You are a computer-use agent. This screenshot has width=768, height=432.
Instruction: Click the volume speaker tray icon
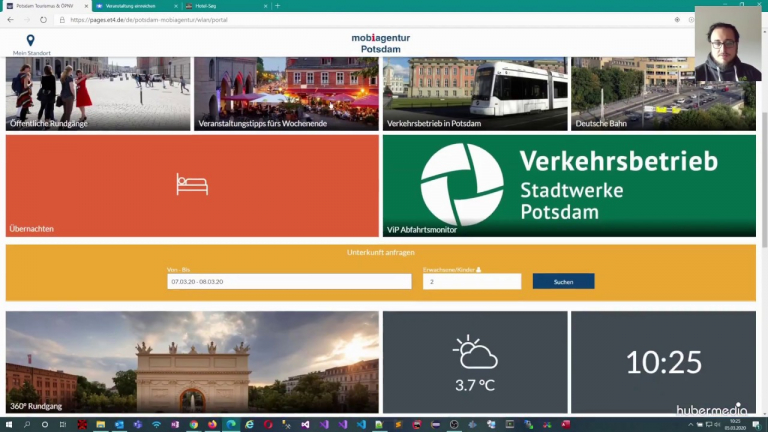click(718, 425)
